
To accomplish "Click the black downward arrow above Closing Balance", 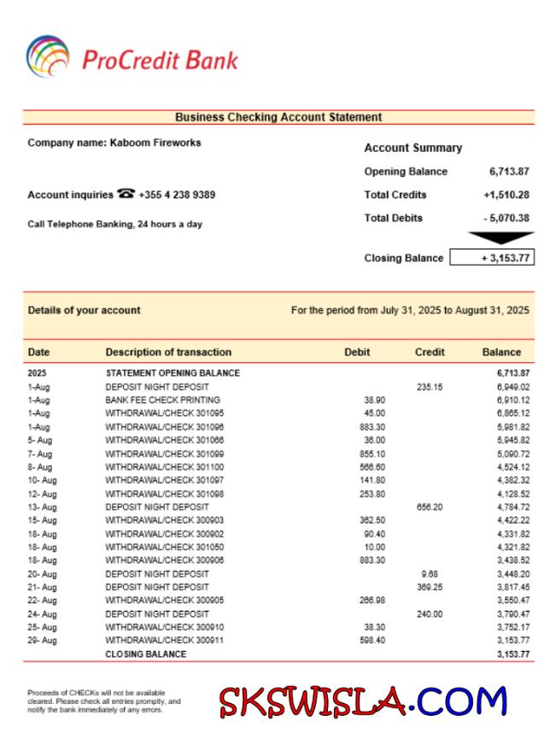I will [500, 238].
